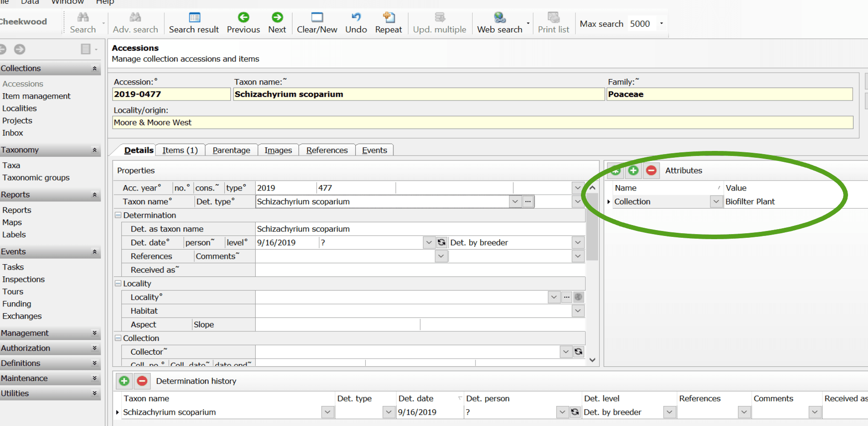The width and height of the screenshot is (868, 426).
Task: Switch to the Parentage tab
Action: (x=231, y=150)
